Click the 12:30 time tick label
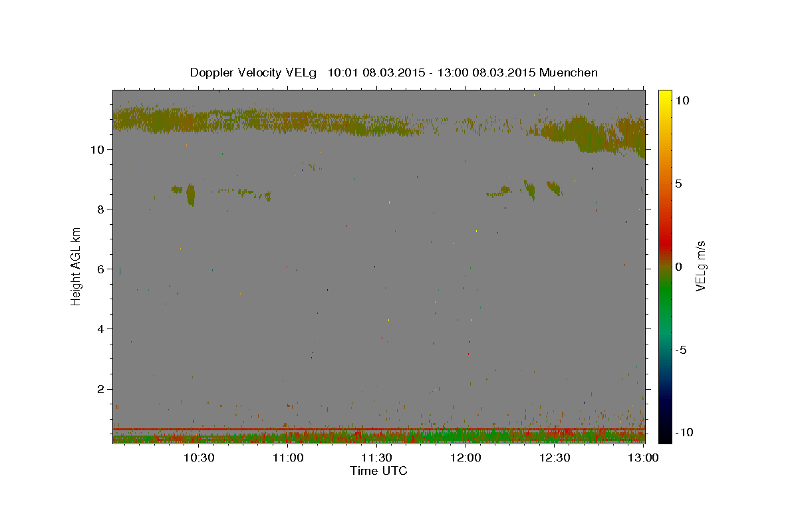The image size is (798, 532). coord(555,458)
